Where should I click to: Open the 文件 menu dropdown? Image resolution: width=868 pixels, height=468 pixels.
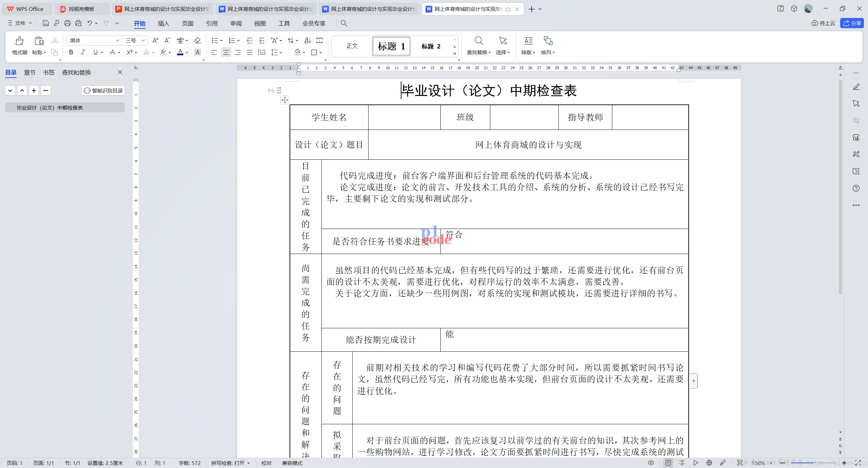point(20,23)
